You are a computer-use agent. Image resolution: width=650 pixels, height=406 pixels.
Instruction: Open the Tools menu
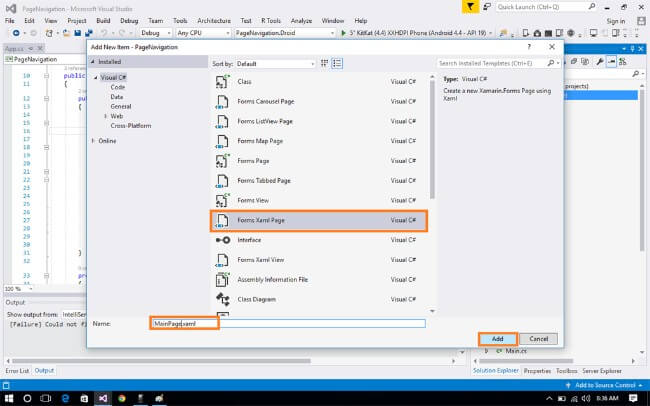(x=180, y=21)
